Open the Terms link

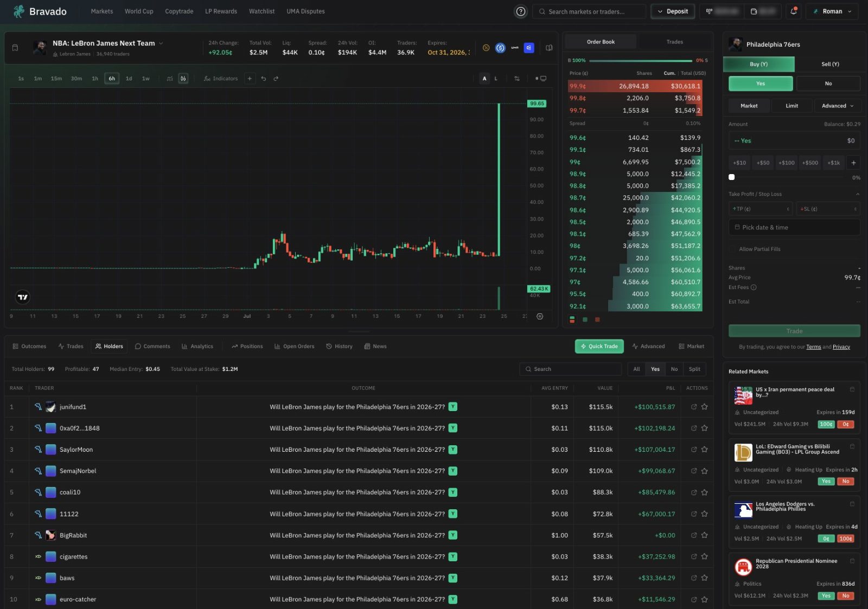tap(813, 347)
